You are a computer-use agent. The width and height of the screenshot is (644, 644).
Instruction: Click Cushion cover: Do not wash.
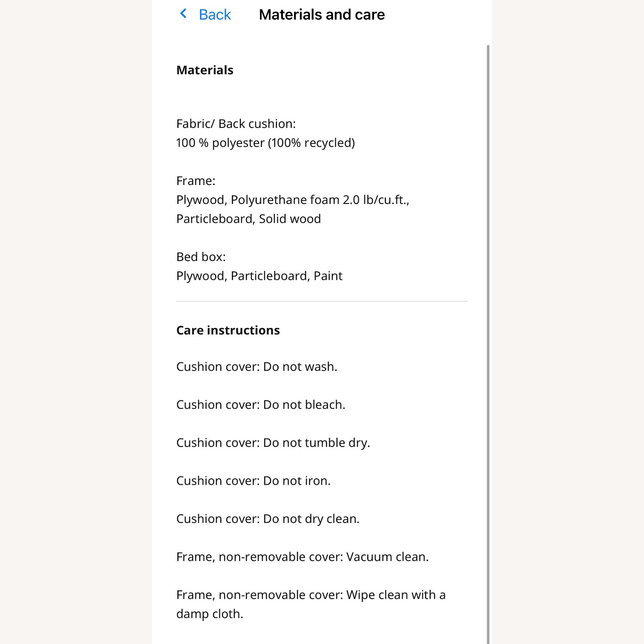[257, 367]
